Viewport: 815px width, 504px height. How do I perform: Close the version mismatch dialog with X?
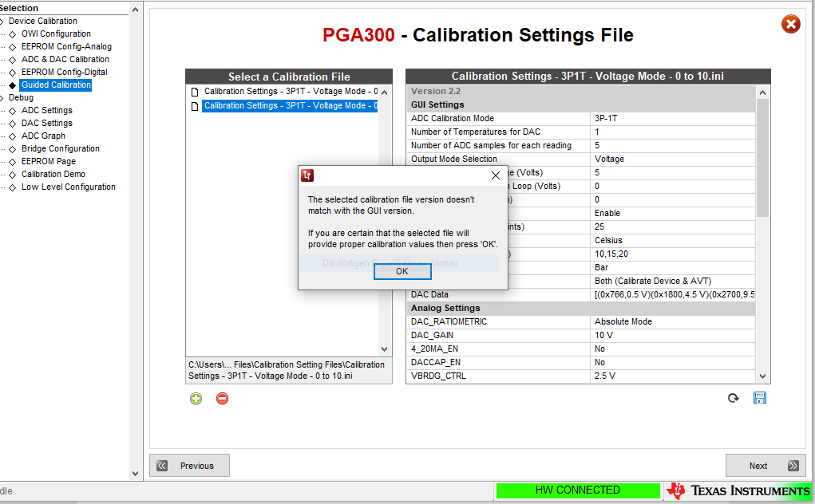(x=496, y=175)
